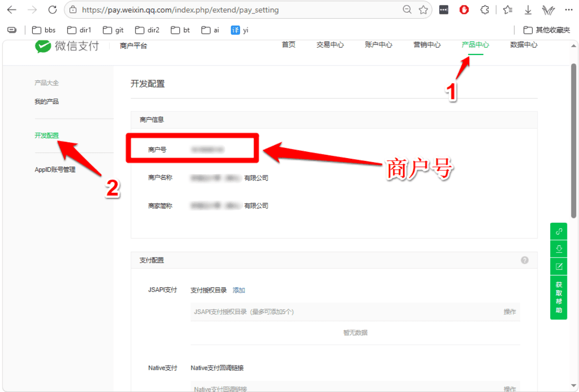
Task: Open the yi translate bookmark
Action: pyautogui.click(x=240, y=30)
